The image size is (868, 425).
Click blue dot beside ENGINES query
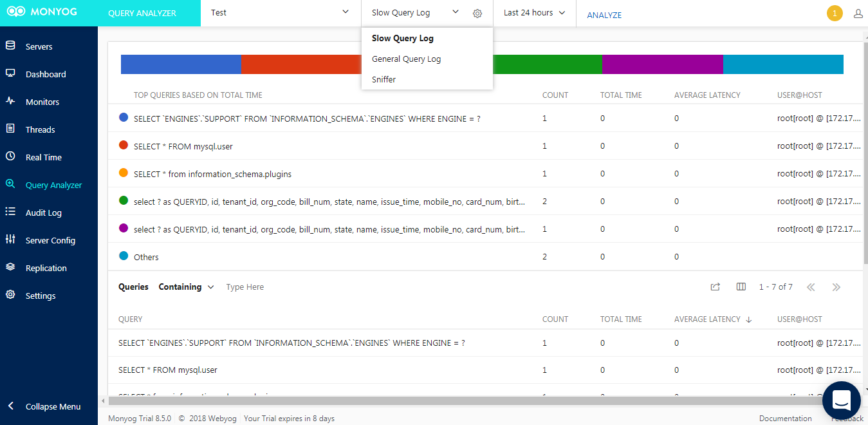124,118
